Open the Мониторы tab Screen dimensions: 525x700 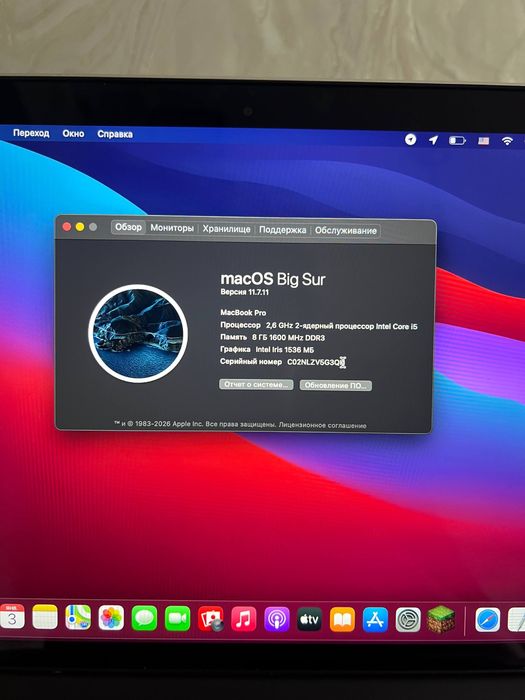click(172, 228)
